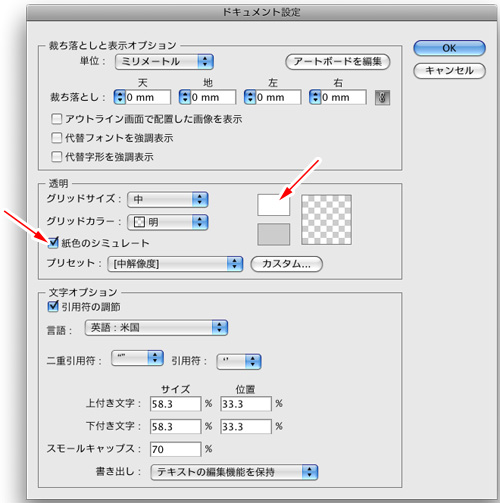This screenshot has width=500, height=503.
Task: Click the white top grid color swatch
Action: pos(273,205)
